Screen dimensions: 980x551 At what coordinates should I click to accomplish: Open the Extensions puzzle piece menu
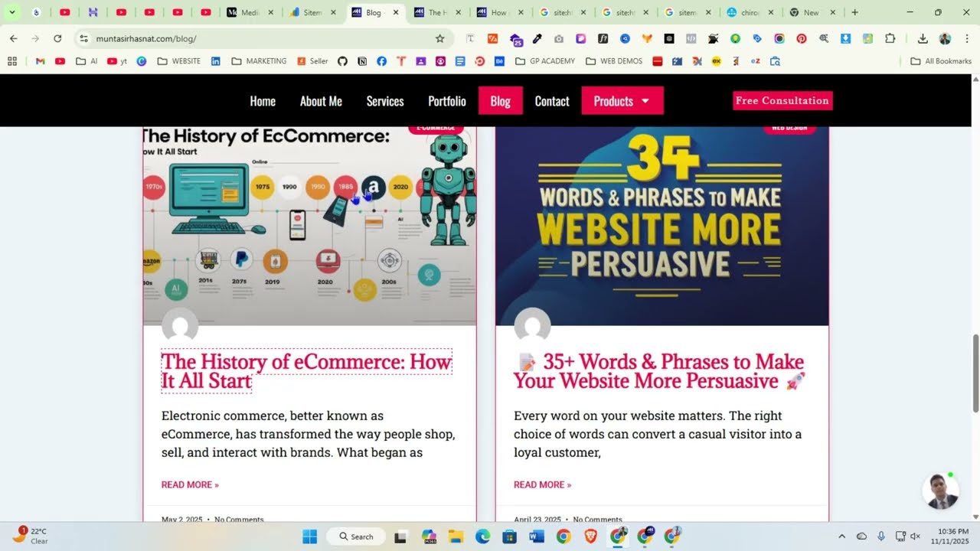[x=890, y=38]
